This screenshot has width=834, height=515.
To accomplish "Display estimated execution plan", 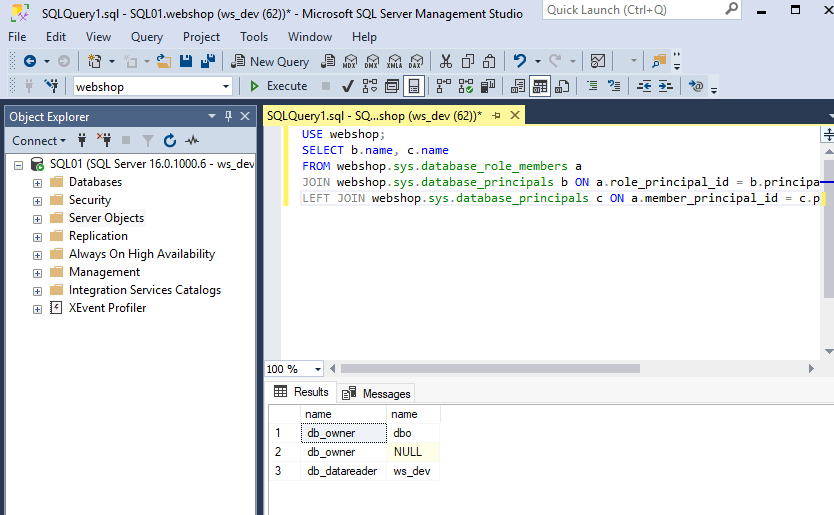I will [x=370, y=86].
